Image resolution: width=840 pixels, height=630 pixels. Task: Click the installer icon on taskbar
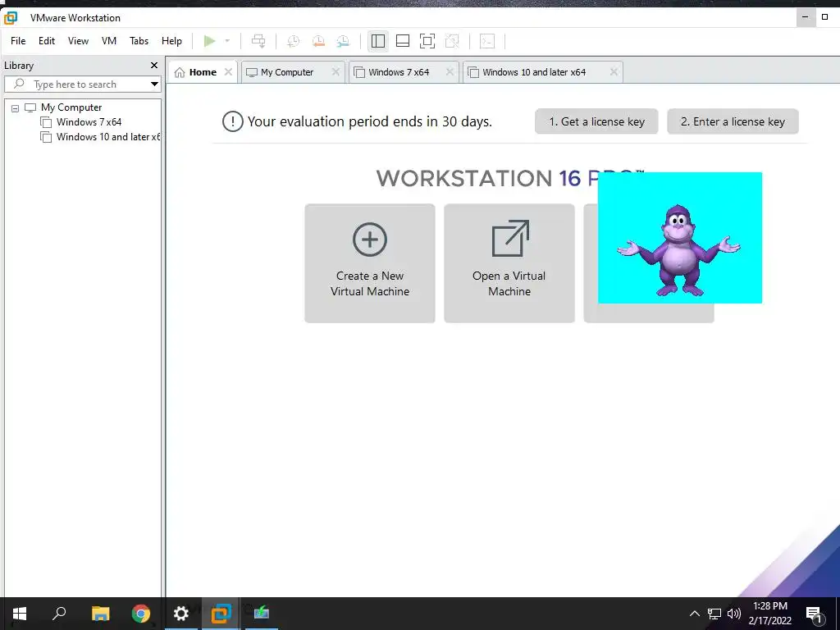click(x=262, y=614)
